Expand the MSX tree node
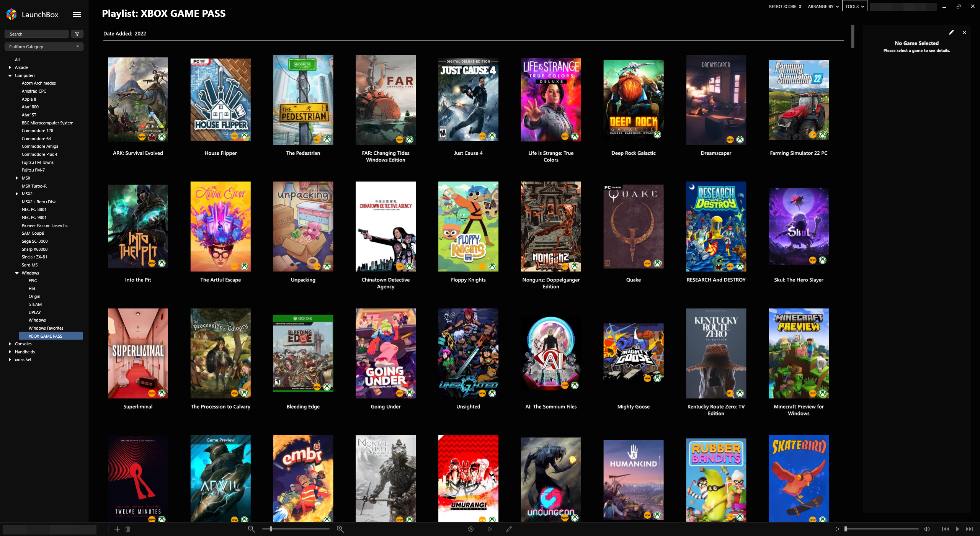This screenshot has height=536, width=980. point(17,178)
